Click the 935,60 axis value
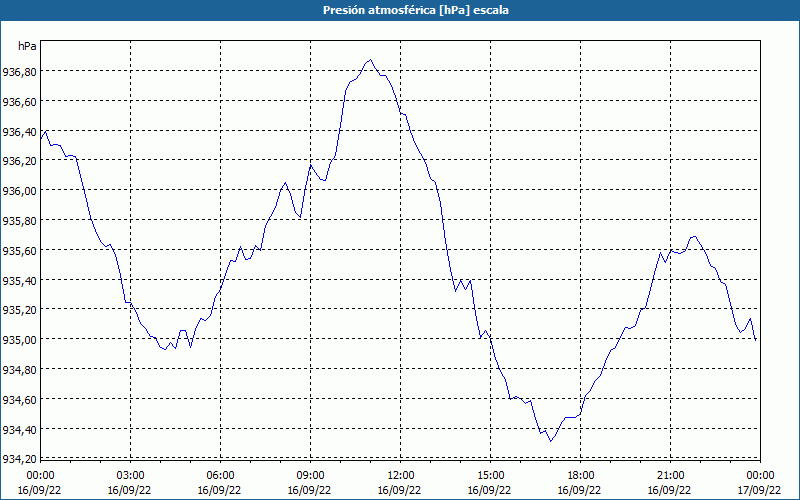The height and width of the screenshot is (500, 800). (19, 251)
